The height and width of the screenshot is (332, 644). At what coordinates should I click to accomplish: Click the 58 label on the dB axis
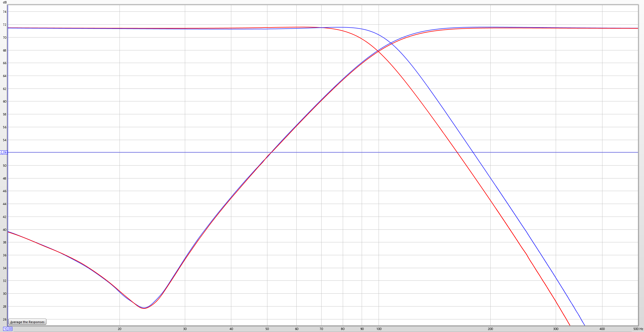tap(5, 114)
